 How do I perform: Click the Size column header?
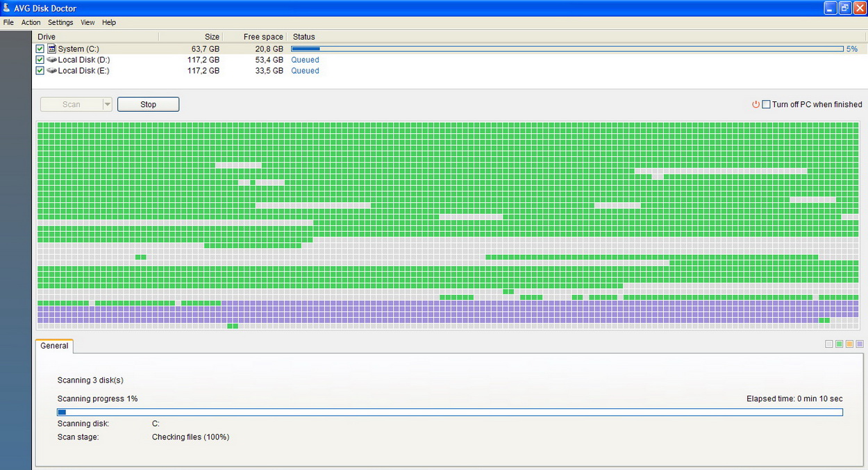point(212,37)
